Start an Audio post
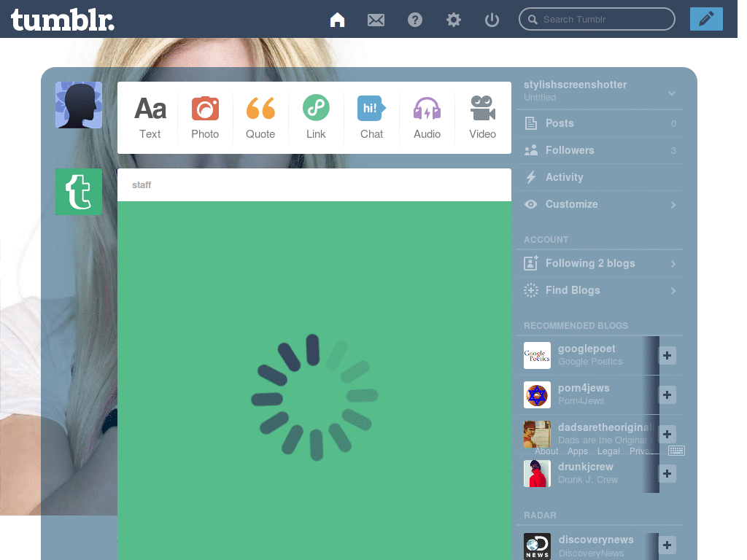This screenshot has height=560, width=747. 427,115
